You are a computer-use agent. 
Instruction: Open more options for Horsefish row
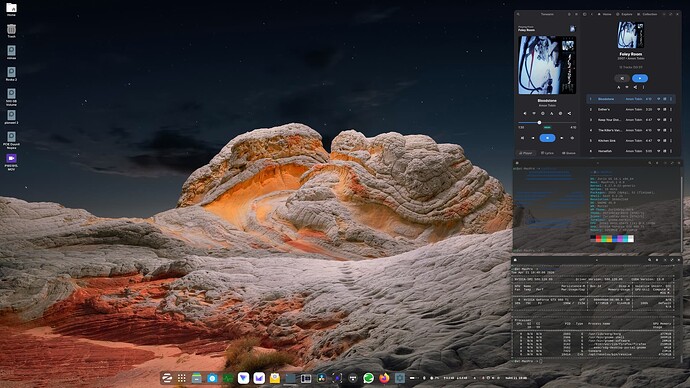point(671,151)
